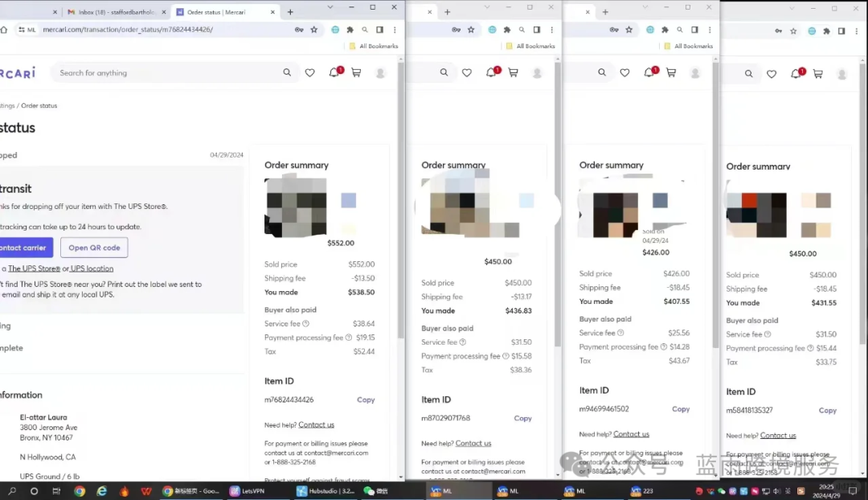
Task: Open the site info control beside the URL
Action: coord(26,30)
